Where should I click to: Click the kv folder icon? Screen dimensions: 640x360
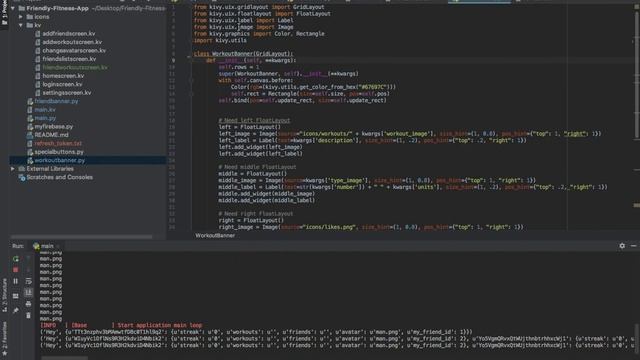(x=29, y=25)
